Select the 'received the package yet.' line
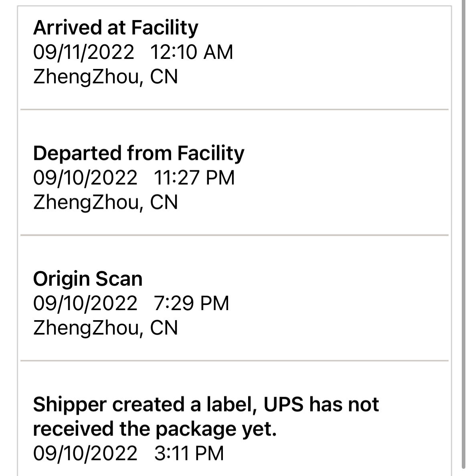The image size is (469, 476). tap(155, 429)
